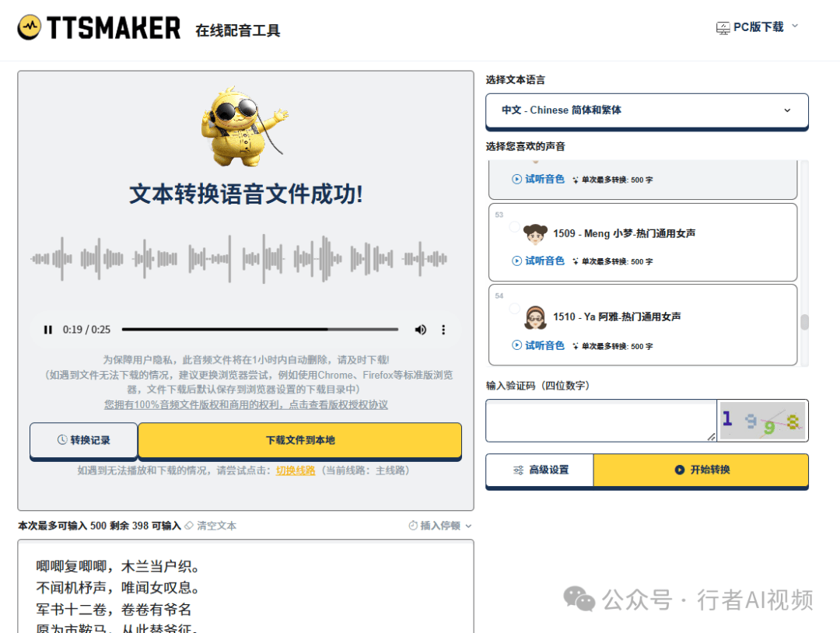Click the audio waveform graphic
Image resolution: width=840 pixels, height=633 pixels.
pos(239,259)
